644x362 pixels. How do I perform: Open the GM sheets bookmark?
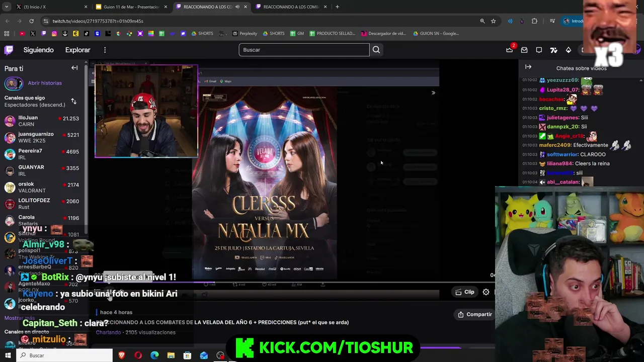click(297, 34)
